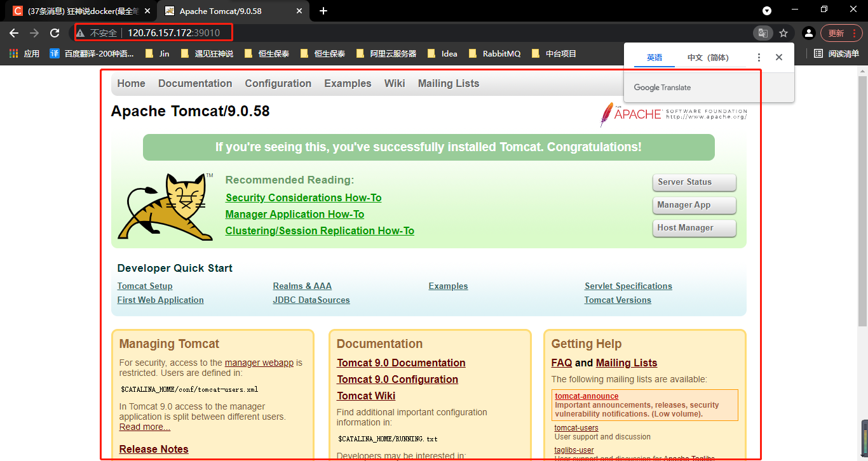The height and width of the screenshot is (461, 868).
Task: Open the JDBC DataSources link
Action: point(311,300)
